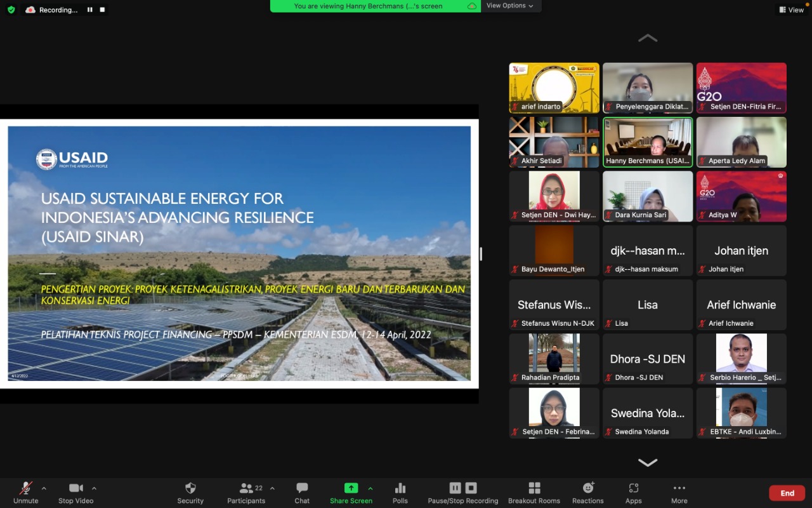Image resolution: width=812 pixels, height=508 pixels.
Task: Select EBTKE - Andi Luxbin tile
Action: click(742, 413)
